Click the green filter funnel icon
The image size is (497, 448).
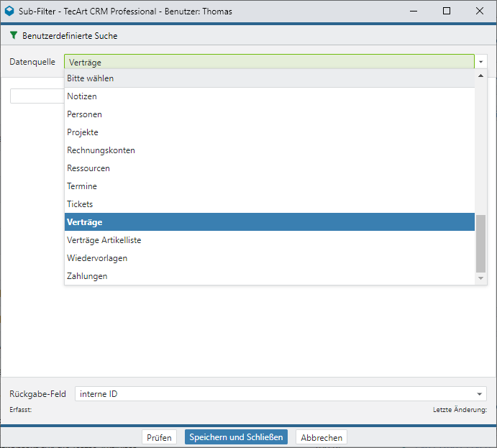click(14, 35)
